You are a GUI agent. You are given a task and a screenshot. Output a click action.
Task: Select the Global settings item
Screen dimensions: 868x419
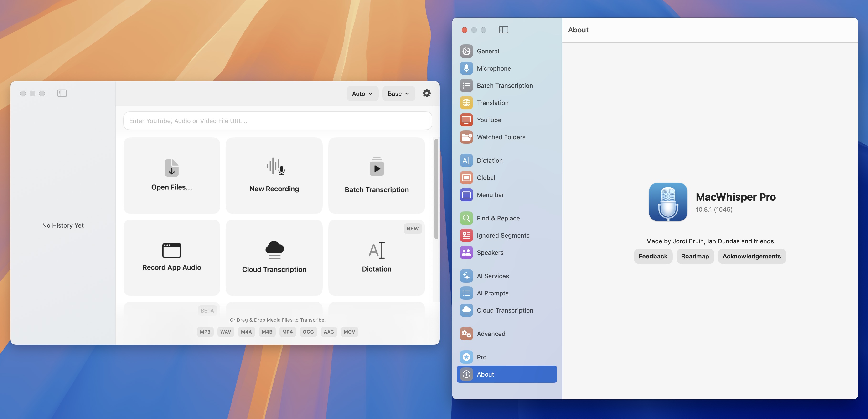pyautogui.click(x=507, y=178)
